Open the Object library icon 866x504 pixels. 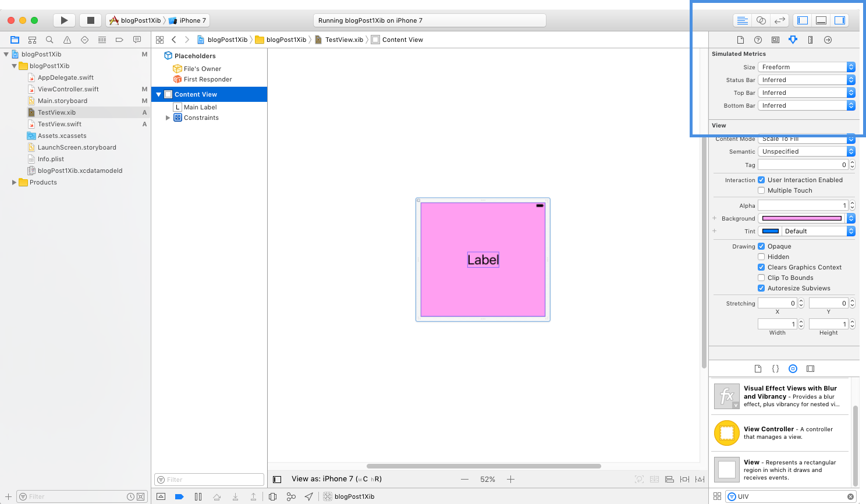click(x=793, y=368)
